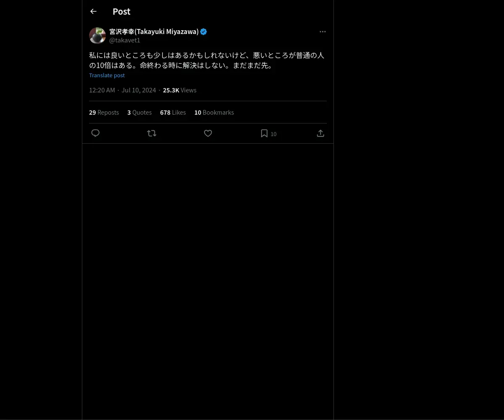
Task: Toggle the bookmark icon
Action: pos(264,133)
